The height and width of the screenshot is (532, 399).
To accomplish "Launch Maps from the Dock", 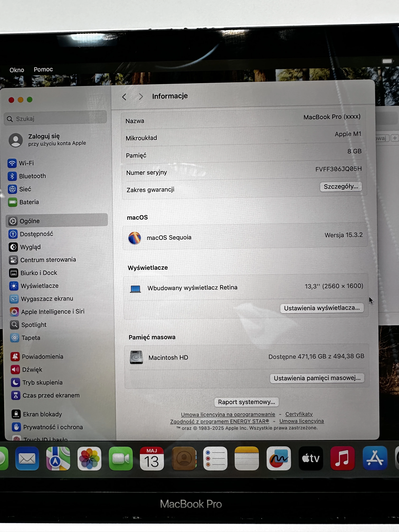I will 58,458.
